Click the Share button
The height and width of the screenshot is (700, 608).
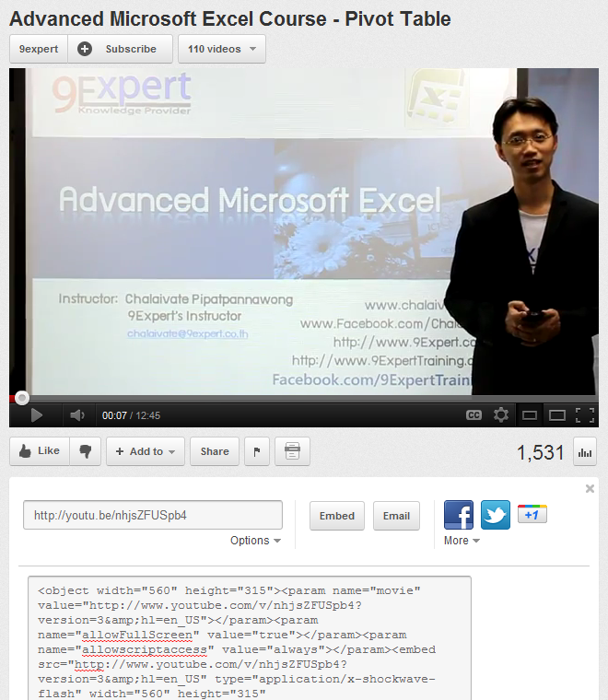pyautogui.click(x=215, y=451)
